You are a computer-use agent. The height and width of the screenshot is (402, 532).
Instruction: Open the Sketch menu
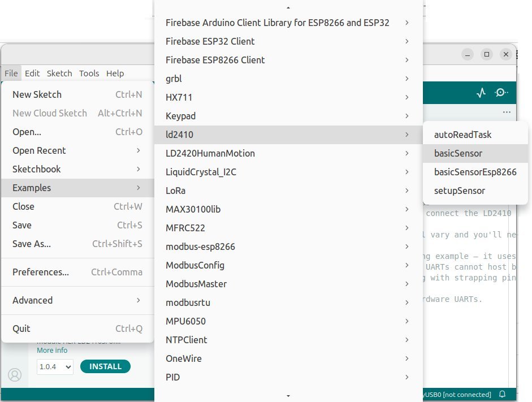[x=59, y=74]
